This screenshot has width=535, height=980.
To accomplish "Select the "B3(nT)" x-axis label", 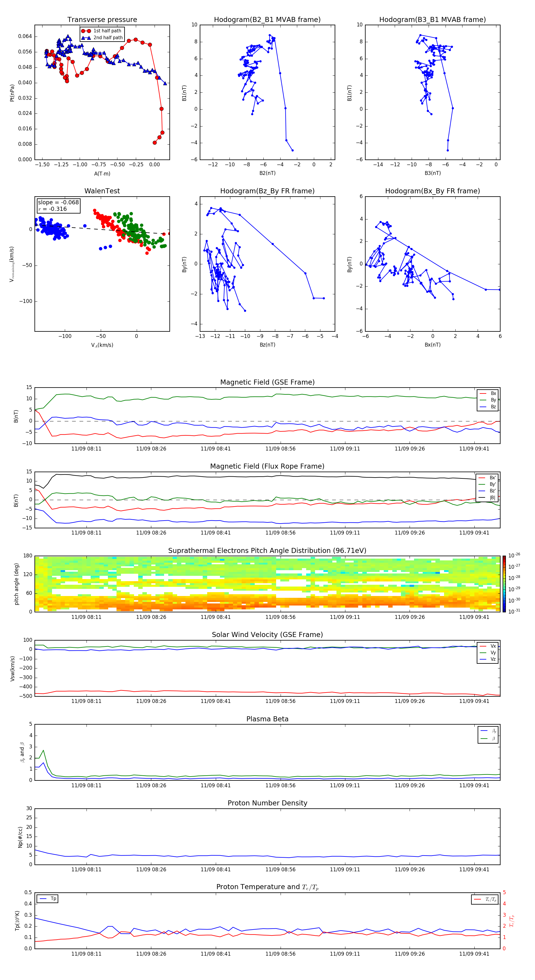I will tap(432, 173).
